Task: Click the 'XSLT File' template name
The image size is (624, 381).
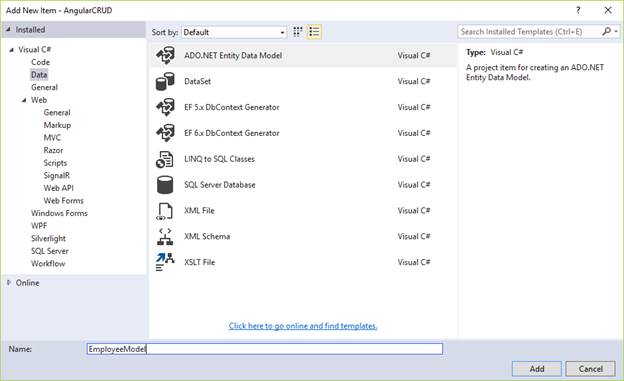Action: pos(199,262)
